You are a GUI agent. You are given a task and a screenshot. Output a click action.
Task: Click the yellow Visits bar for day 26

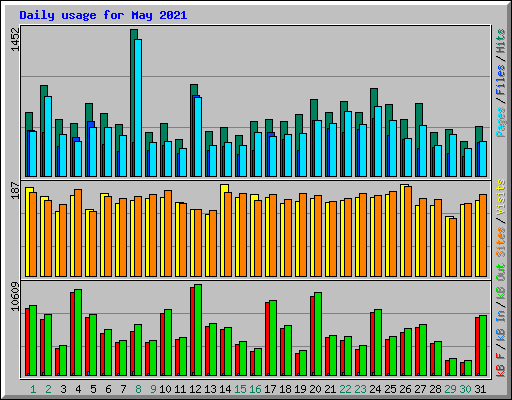402,230
